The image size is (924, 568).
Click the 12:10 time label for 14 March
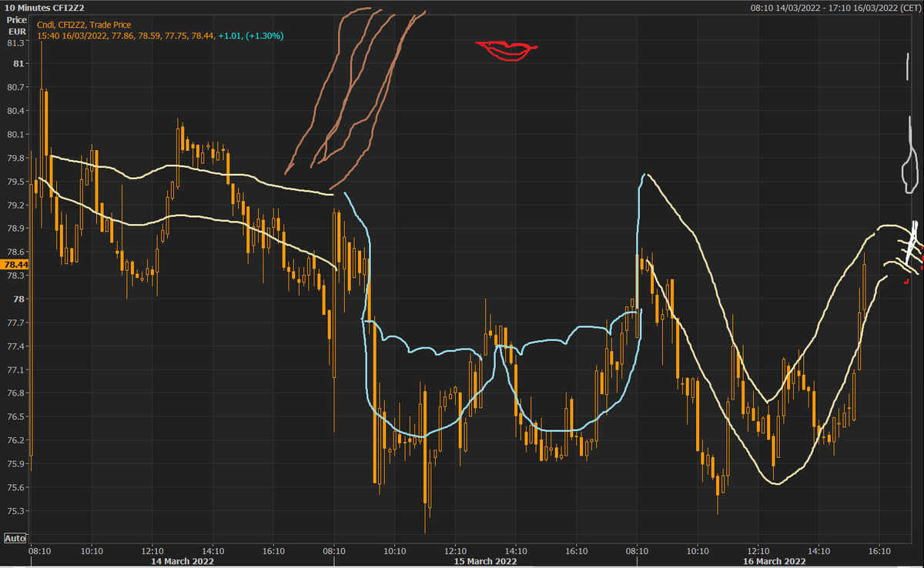click(x=152, y=551)
